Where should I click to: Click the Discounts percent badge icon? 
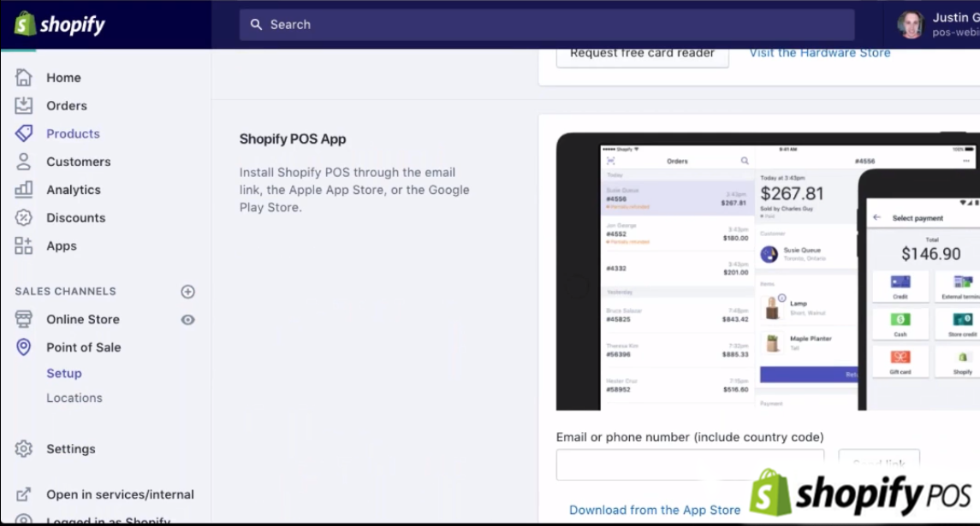(x=24, y=218)
